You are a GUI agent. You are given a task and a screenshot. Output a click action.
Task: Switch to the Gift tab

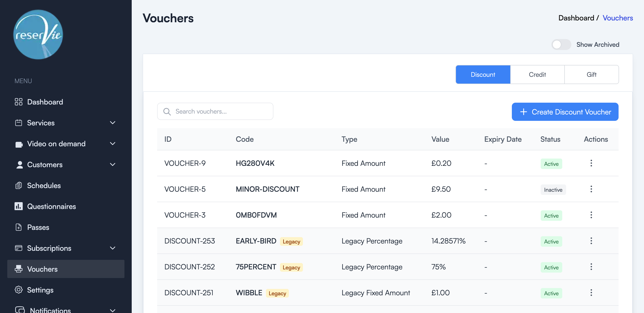(592, 74)
